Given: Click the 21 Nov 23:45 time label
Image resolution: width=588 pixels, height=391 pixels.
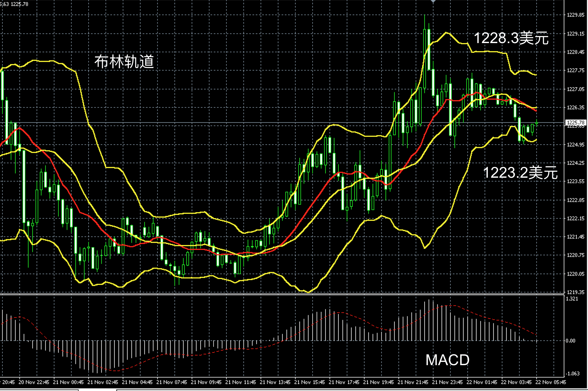Looking at the screenshot, I should tap(447, 382).
